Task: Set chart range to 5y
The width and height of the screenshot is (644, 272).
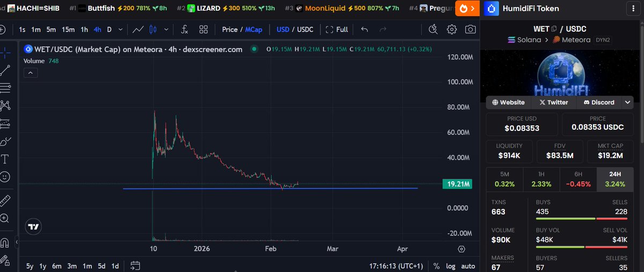Action: click(30, 266)
